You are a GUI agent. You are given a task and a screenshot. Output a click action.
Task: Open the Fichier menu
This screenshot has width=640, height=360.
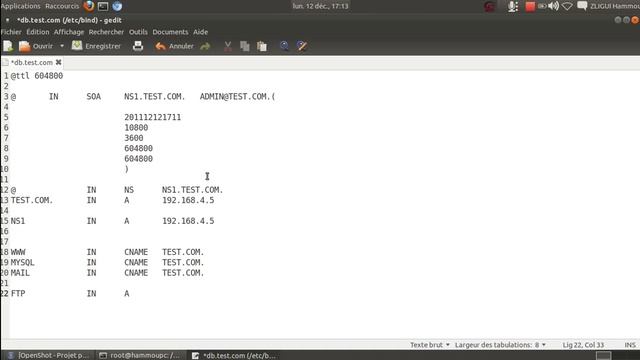(x=11, y=32)
